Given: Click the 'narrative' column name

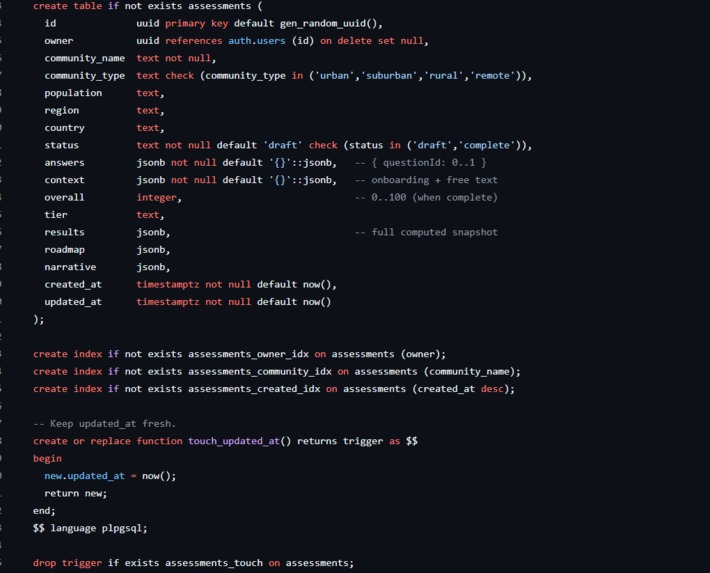Looking at the screenshot, I should coord(70,267).
